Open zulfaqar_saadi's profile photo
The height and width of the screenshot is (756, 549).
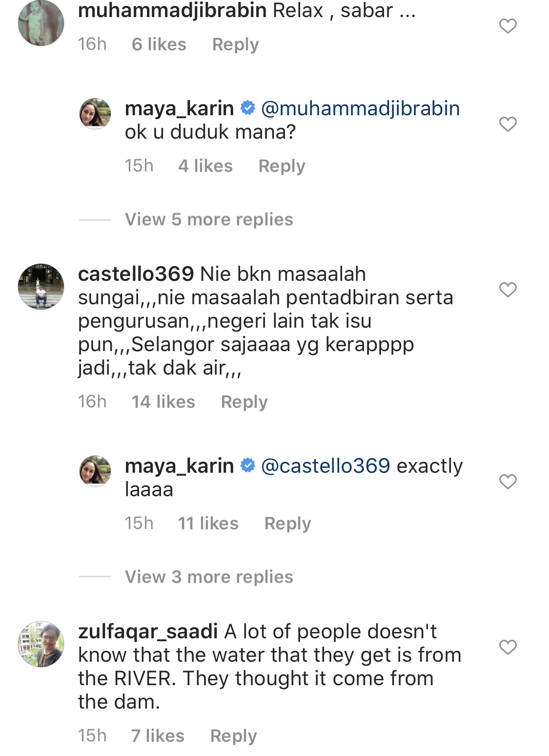click(x=41, y=644)
